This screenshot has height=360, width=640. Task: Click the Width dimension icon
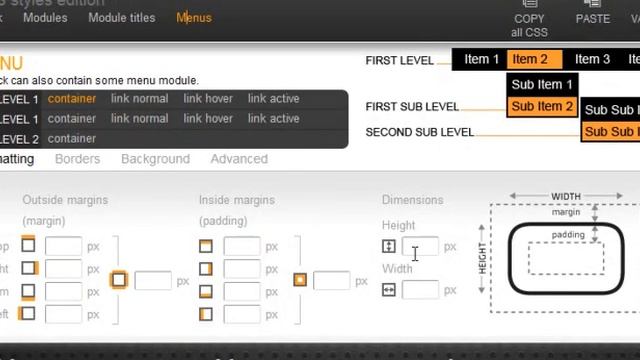389,290
